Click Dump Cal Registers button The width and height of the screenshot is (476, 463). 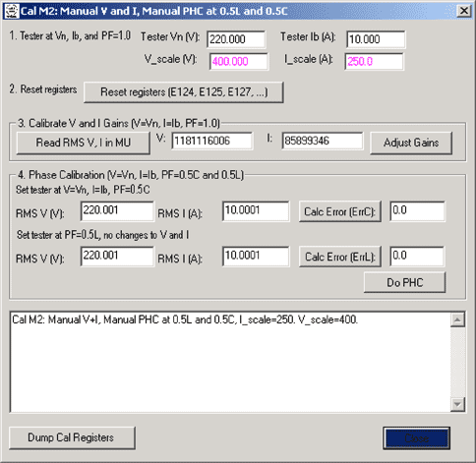tap(72, 437)
